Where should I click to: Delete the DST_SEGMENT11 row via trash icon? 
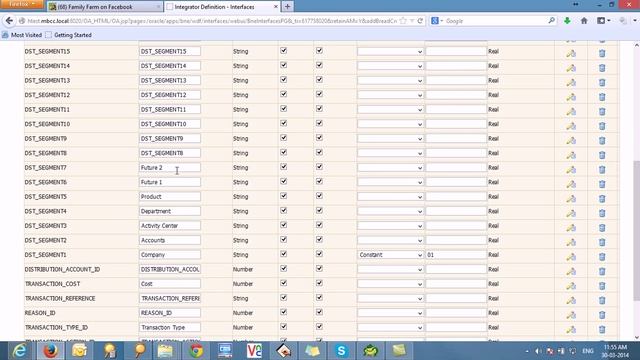coord(602,111)
